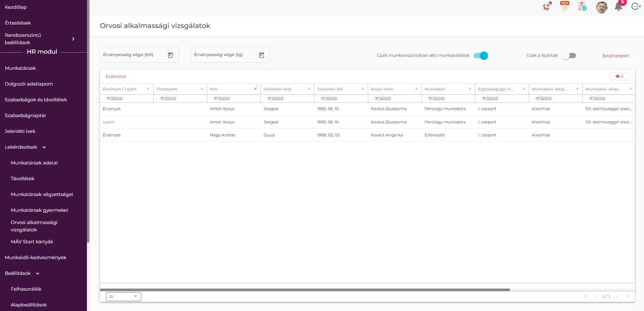This screenshot has height=311, width=644.
Task: Open the notification bell
Action: [x=618, y=7]
